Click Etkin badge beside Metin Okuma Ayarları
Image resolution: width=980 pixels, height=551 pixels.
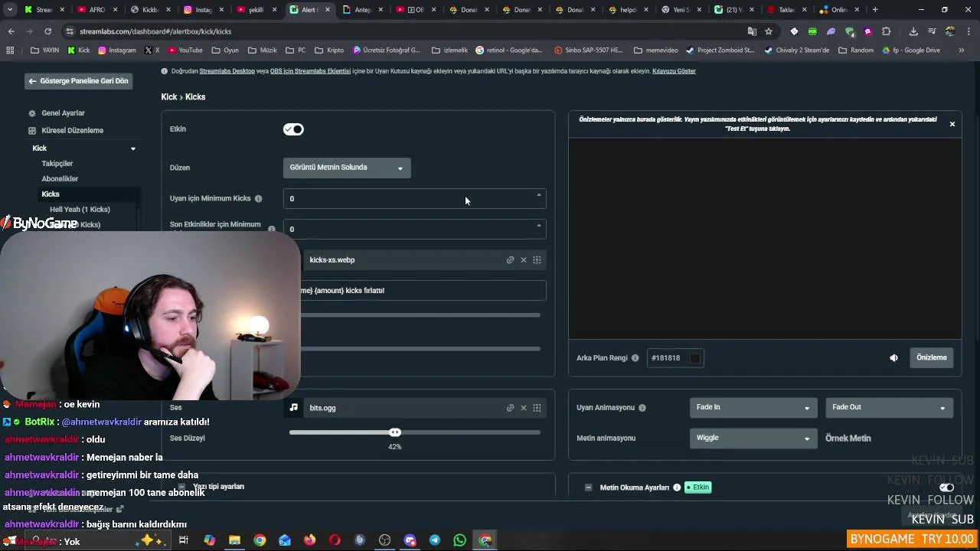click(x=697, y=487)
